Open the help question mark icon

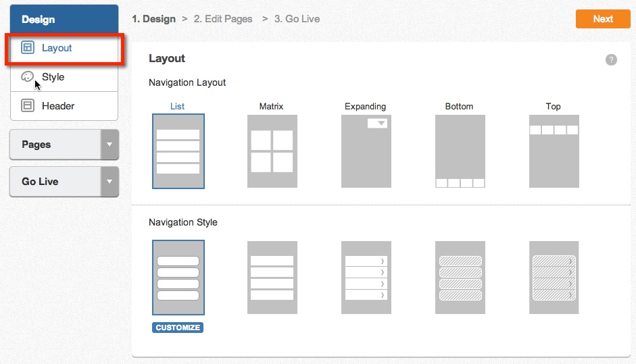pos(611,59)
